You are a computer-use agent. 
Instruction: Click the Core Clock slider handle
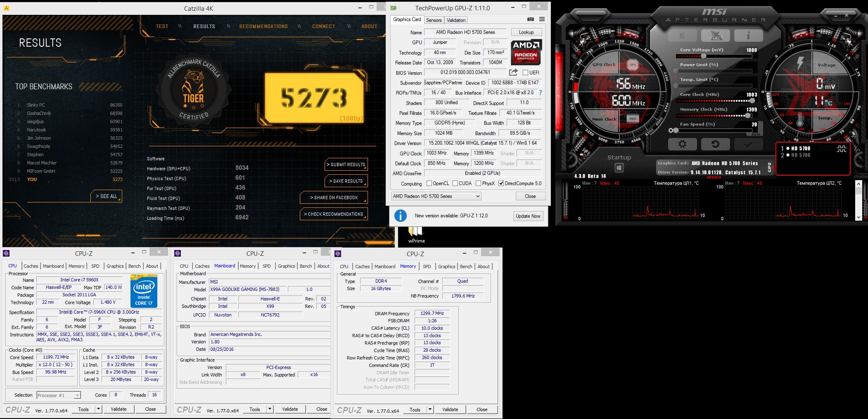coord(752,101)
